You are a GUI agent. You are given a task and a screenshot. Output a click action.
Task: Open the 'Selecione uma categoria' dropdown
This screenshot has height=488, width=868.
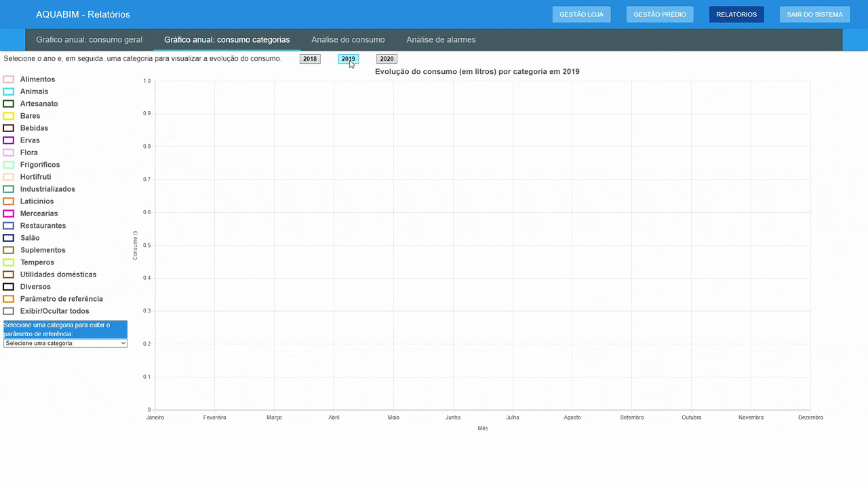[x=65, y=343]
